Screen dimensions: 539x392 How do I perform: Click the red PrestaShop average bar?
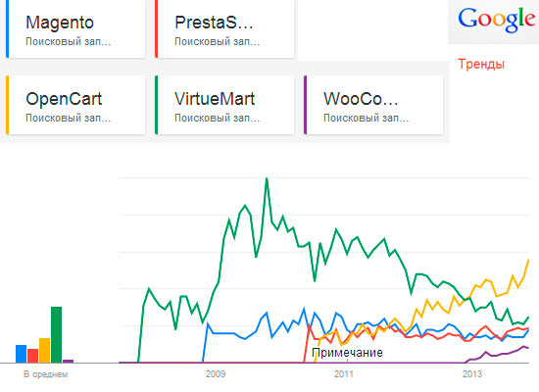click(32, 356)
